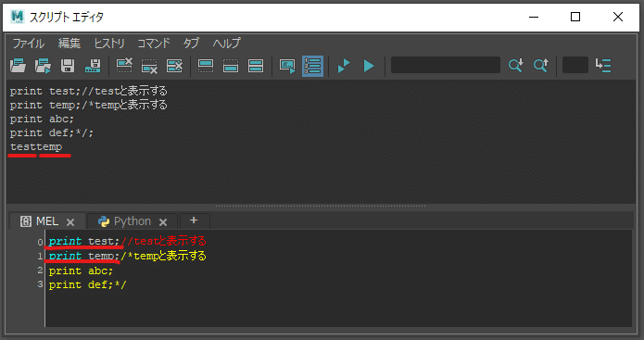Click the Source Script icon
Image resolution: width=644 pixels, height=340 pixels.
(x=43, y=66)
